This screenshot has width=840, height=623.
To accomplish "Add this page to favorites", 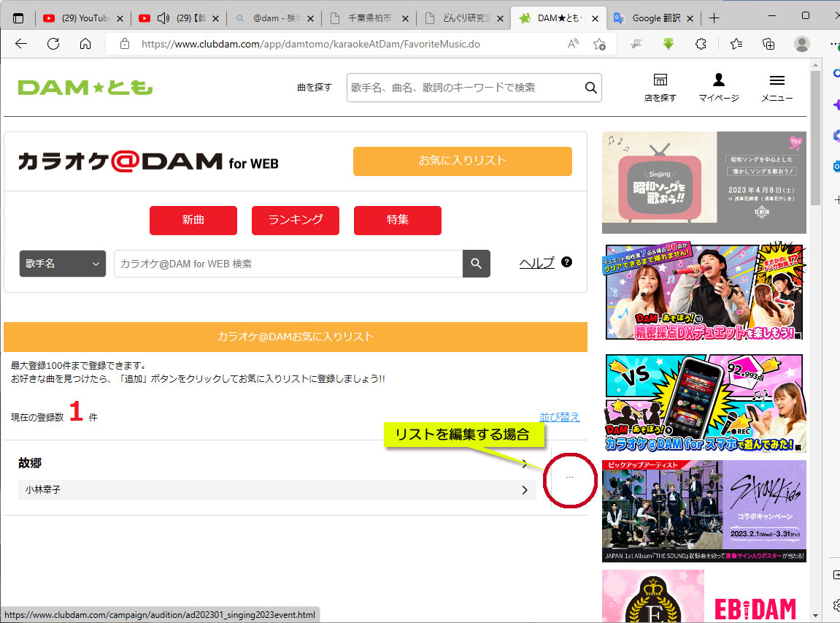I will pyautogui.click(x=599, y=44).
